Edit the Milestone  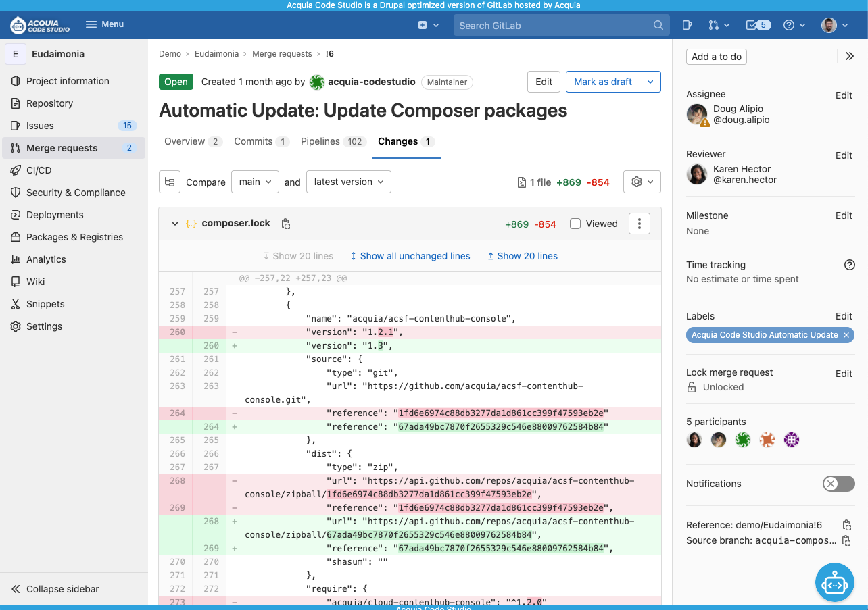[x=844, y=215]
